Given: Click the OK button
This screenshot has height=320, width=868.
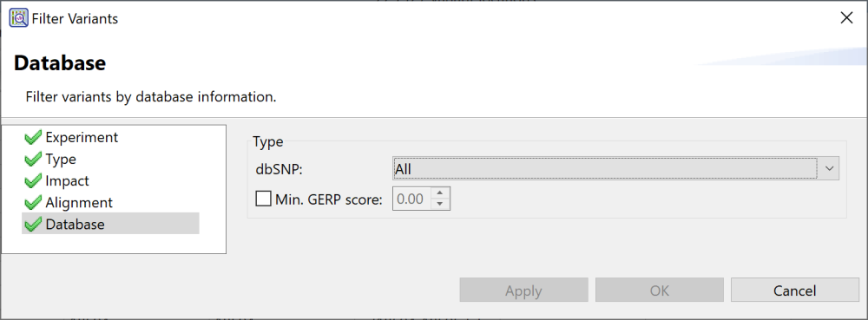Looking at the screenshot, I should click(660, 291).
